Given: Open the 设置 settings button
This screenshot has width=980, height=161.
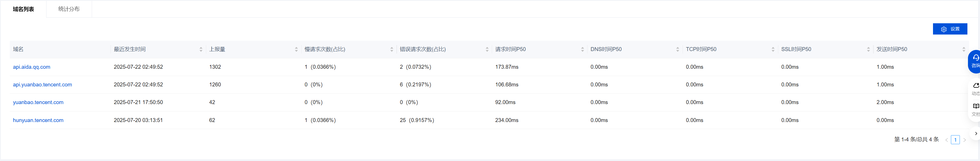Looking at the screenshot, I should [x=950, y=29].
